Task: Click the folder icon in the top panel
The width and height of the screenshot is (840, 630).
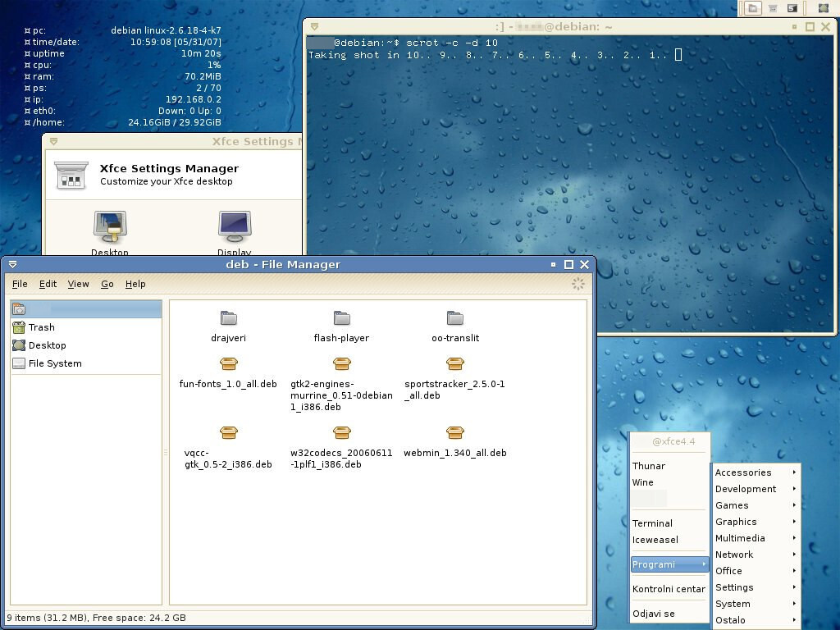Action: [751, 7]
